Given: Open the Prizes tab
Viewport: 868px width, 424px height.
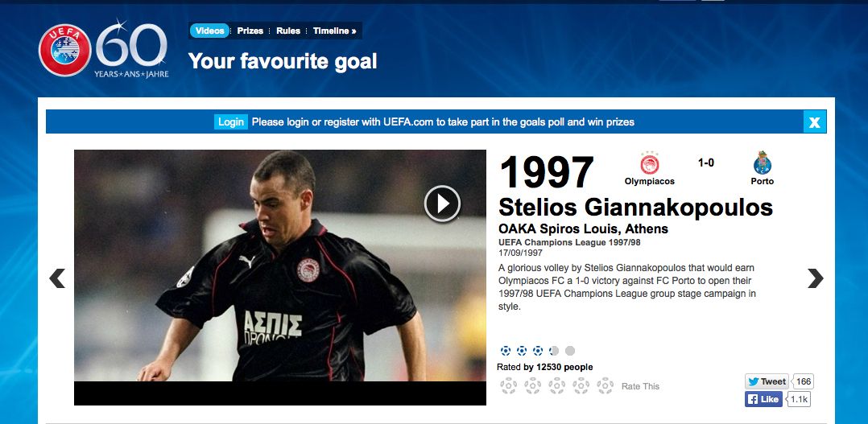Looking at the screenshot, I should (x=250, y=31).
